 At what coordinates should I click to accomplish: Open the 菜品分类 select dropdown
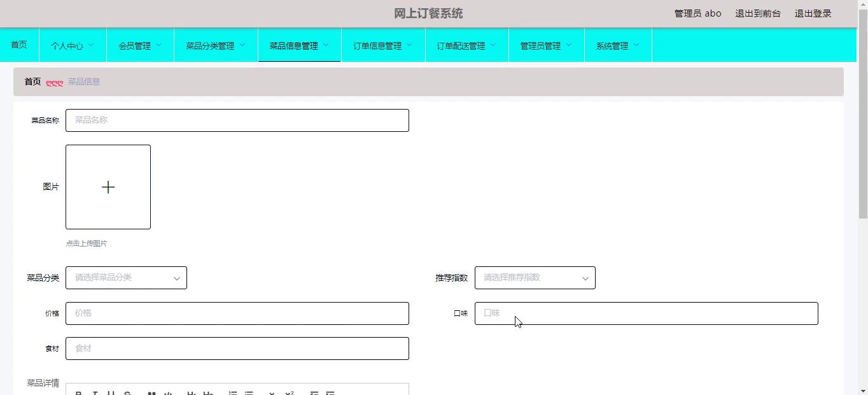[x=126, y=278]
